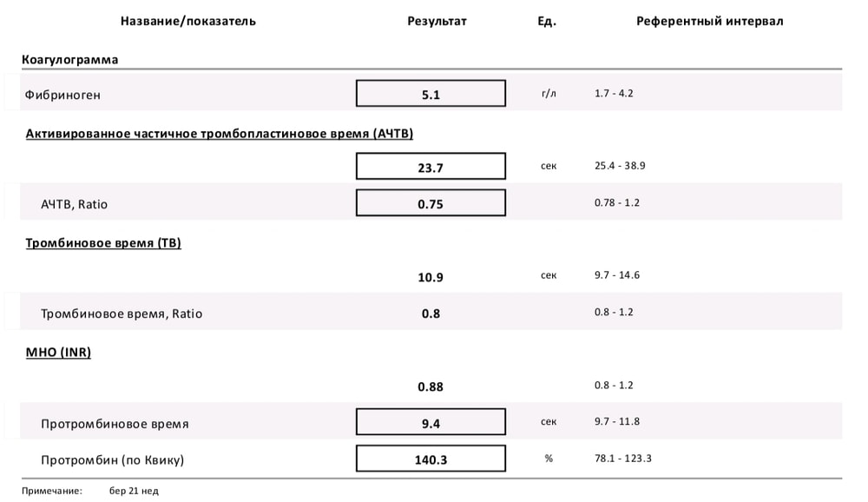
Task: Click the Результат column header
Action: pos(437,21)
